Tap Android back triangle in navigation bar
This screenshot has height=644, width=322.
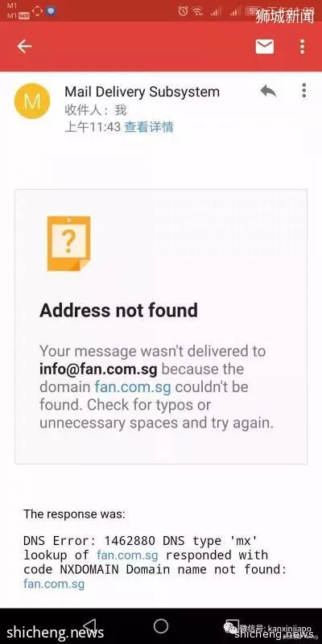[90, 626]
